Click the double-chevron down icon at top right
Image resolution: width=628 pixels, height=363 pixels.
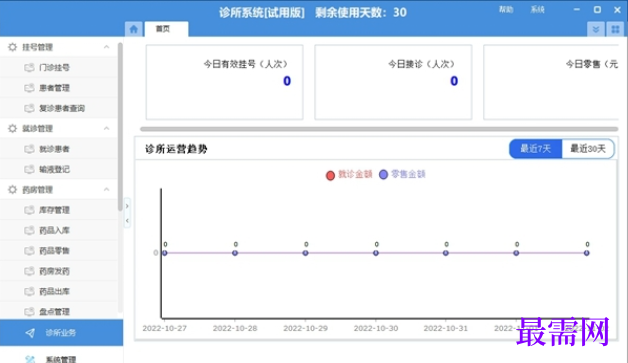click(x=596, y=29)
